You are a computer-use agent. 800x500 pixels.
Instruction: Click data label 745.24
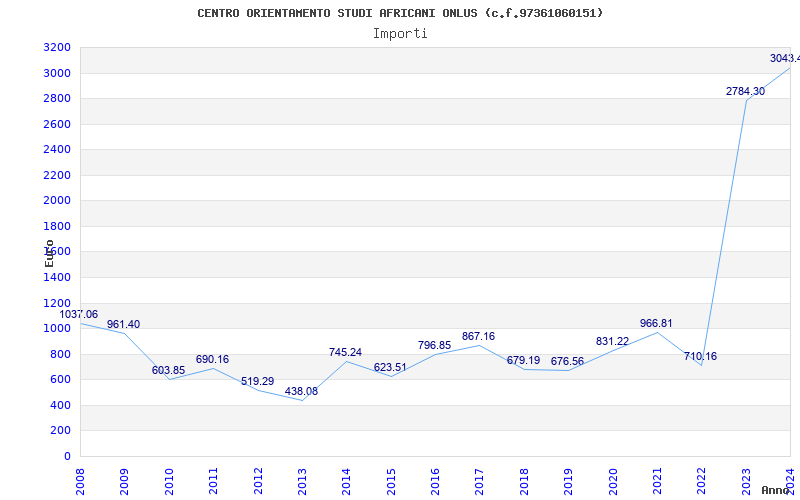(x=345, y=353)
